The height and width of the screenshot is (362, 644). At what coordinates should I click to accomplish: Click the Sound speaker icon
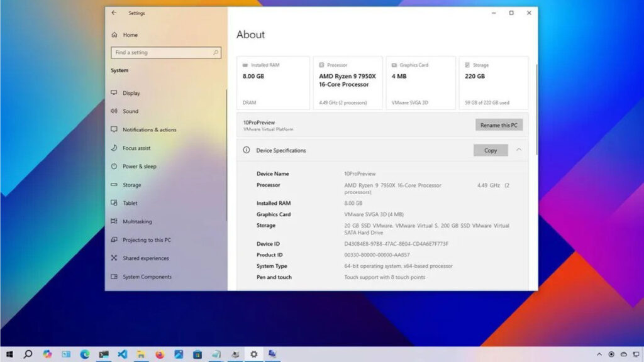(x=114, y=111)
